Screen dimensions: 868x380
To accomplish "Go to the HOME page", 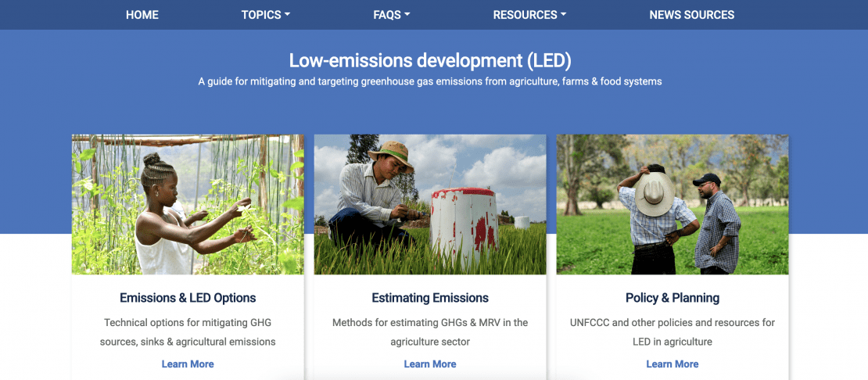I will pyautogui.click(x=142, y=15).
